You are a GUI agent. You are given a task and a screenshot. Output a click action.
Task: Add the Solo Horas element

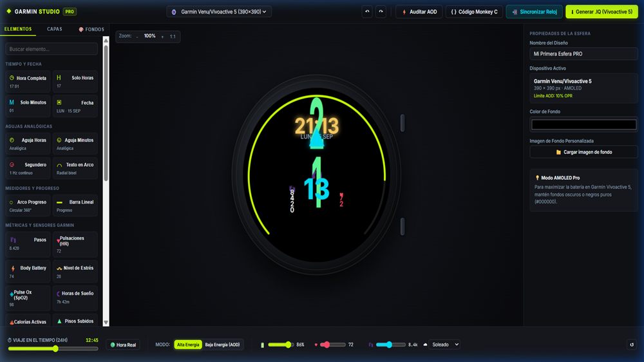click(75, 81)
